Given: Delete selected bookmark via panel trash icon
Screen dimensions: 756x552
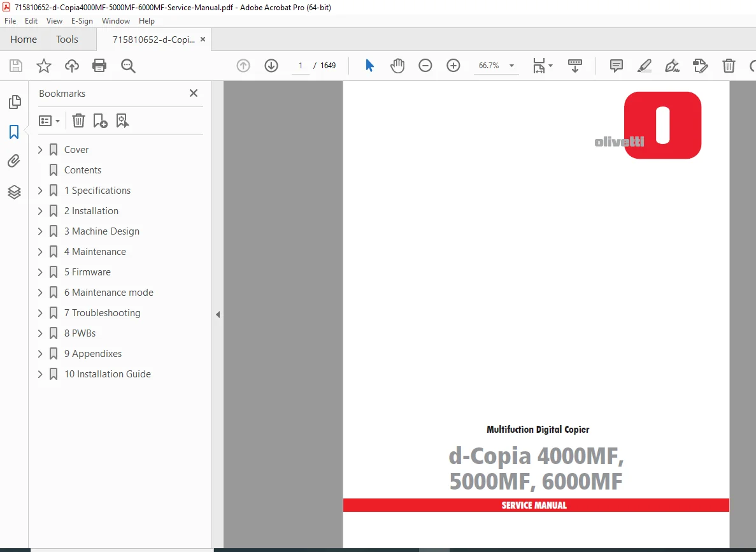Looking at the screenshot, I should (x=78, y=120).
